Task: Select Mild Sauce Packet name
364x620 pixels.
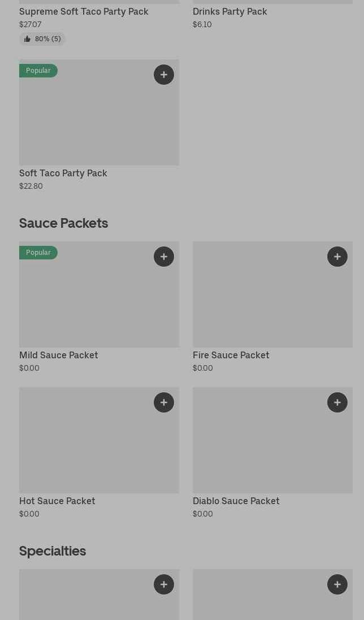Action: 59,355
